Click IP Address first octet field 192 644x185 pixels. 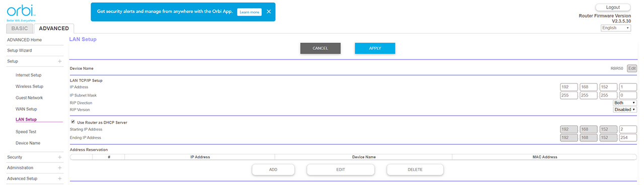point(569,87)
